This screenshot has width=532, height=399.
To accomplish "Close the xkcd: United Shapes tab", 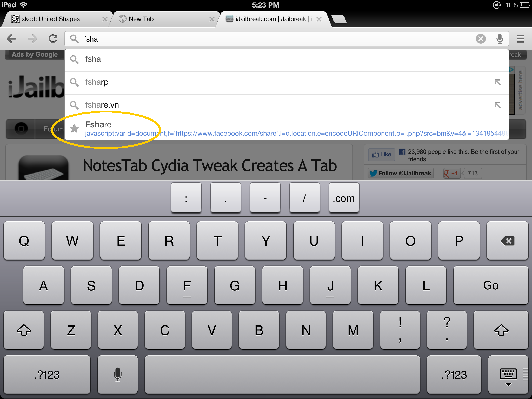I will [x=105, y=19].
